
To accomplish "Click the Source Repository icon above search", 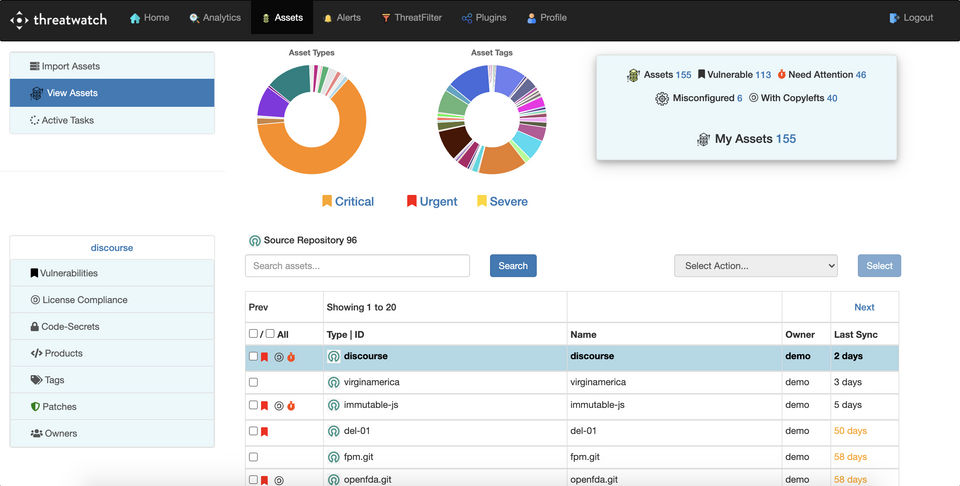I will click(x=255, y=241).
